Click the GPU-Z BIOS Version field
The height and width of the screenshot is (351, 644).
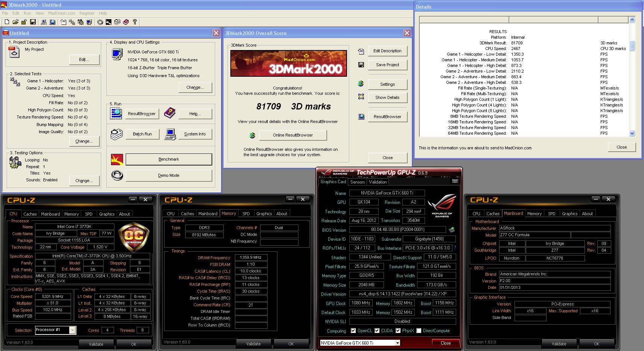click(397, 229)
